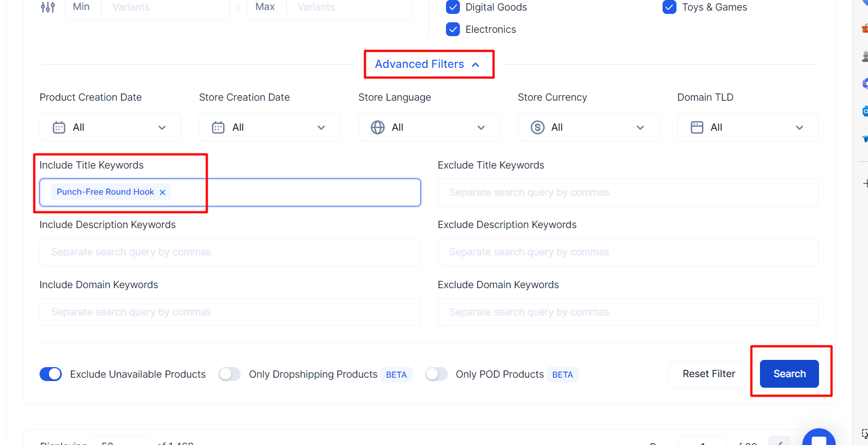Image resolution: width=868 pixels, height=445 pixels.
Task: Click the Include Description Keywords field
Action: click(230, 253)
